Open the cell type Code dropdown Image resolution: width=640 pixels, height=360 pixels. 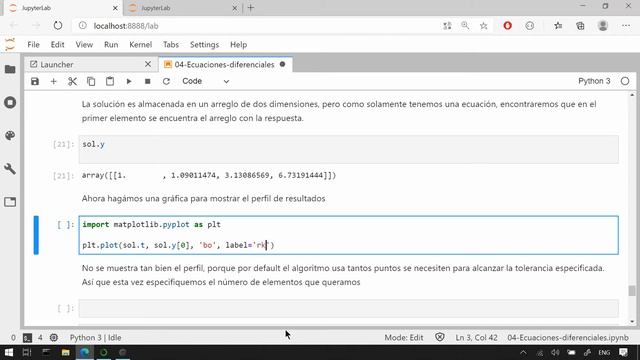(x=206, y=81)
